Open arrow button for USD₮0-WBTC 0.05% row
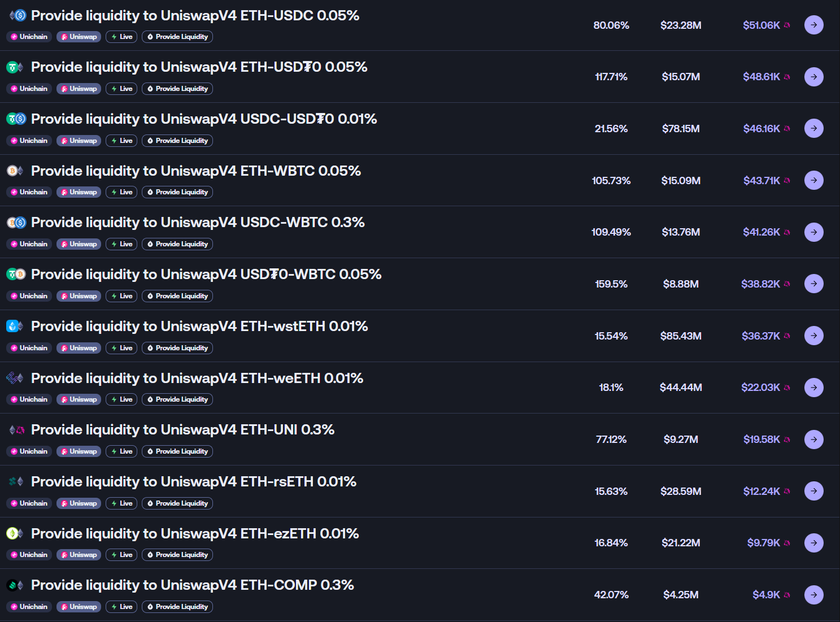The image size is (840, 622). coord(813,284)
